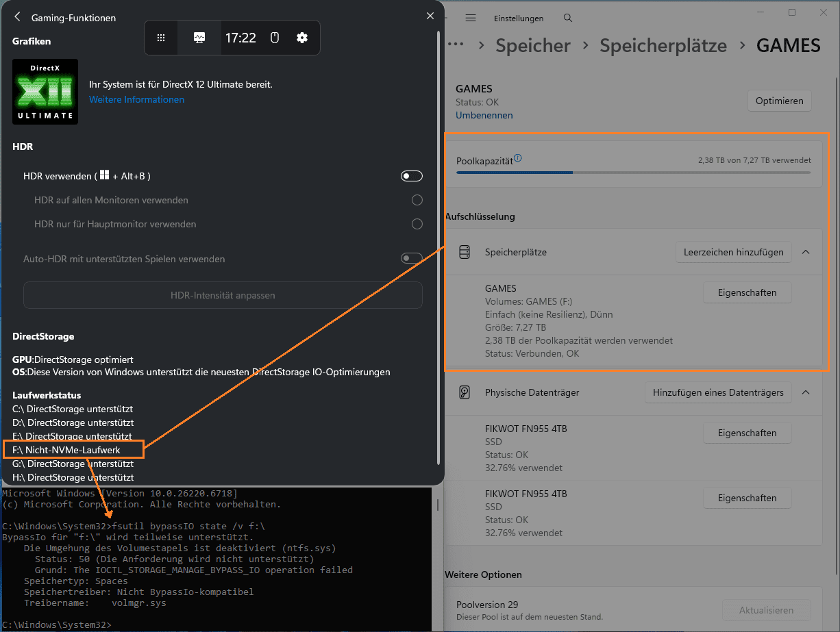This screenshot has height=632, width=840.
Task: Click the Optimieren button
Action: pos(779,101)
